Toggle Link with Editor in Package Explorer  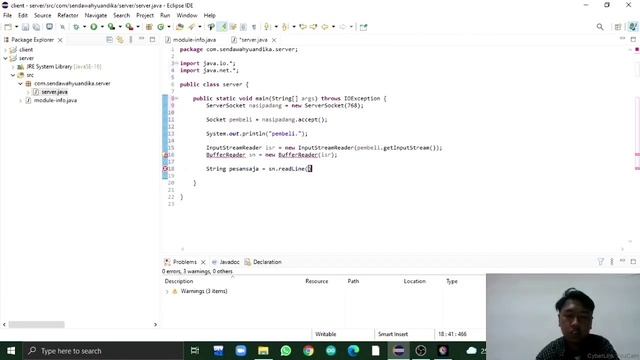click(x=120, y=40)
